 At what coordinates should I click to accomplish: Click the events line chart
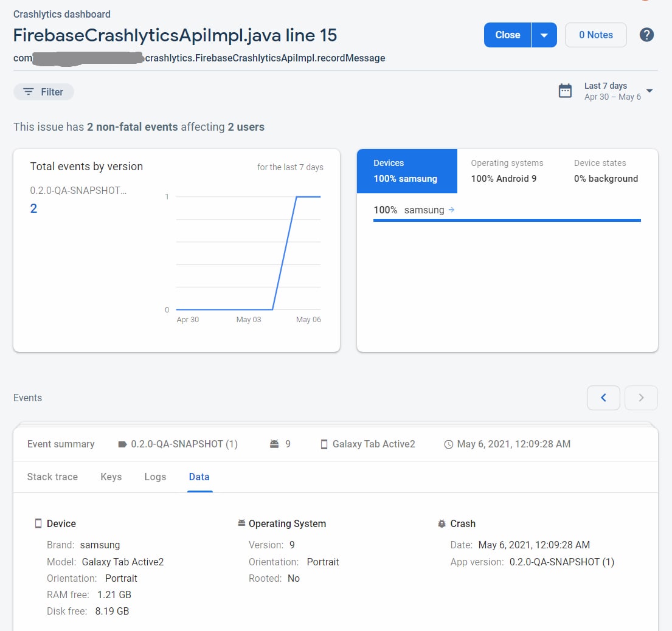coord(248,253)
